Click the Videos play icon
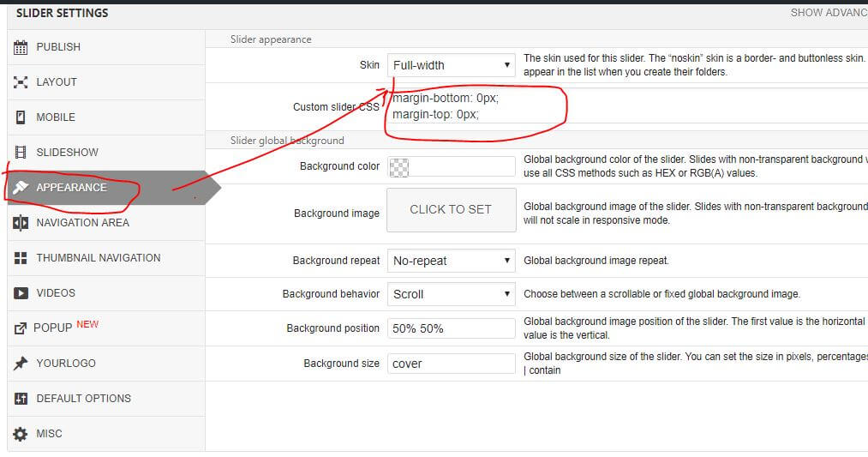868x457 pixels. [21, 293]
